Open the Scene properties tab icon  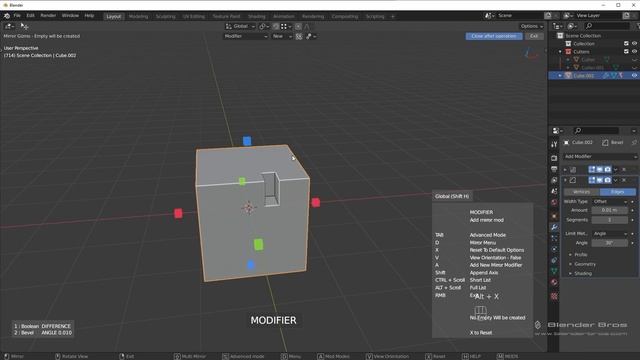pos(554,191)
